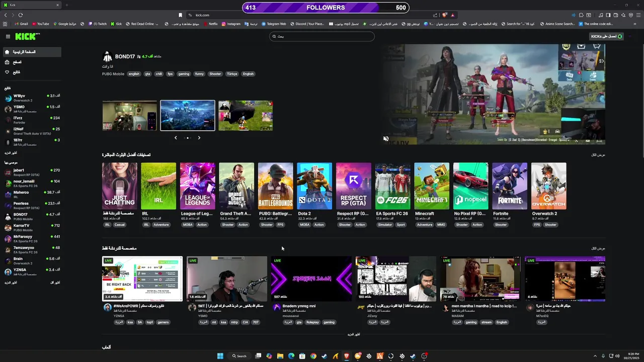Open recommended channel Maherco
This screenshot has width=644, height=362.
coord(32,194)
